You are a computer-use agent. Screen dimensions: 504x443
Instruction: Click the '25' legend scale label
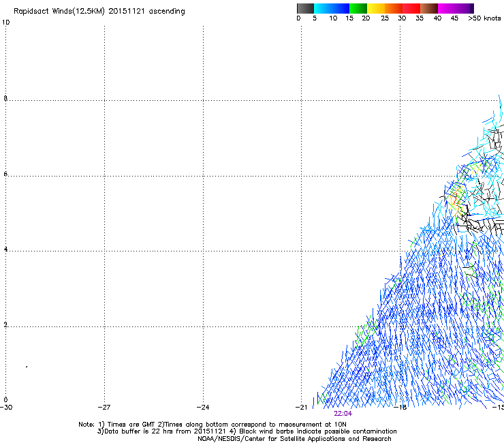[x=385, y=18]
